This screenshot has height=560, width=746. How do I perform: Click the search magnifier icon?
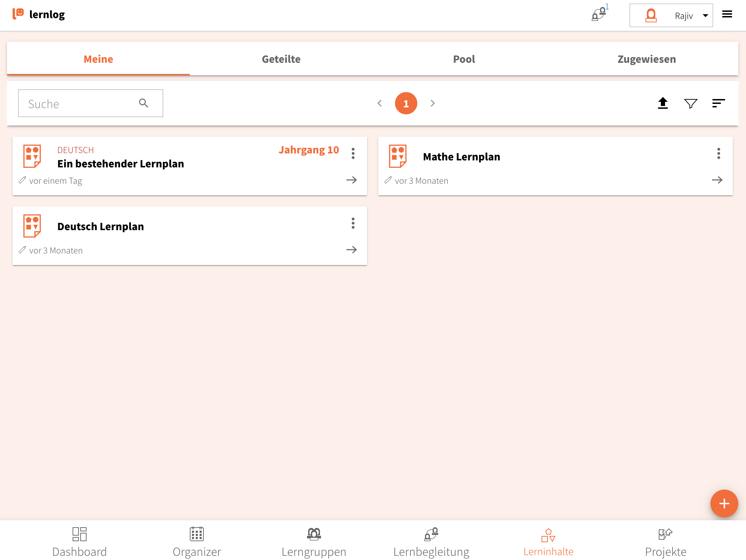143,103
